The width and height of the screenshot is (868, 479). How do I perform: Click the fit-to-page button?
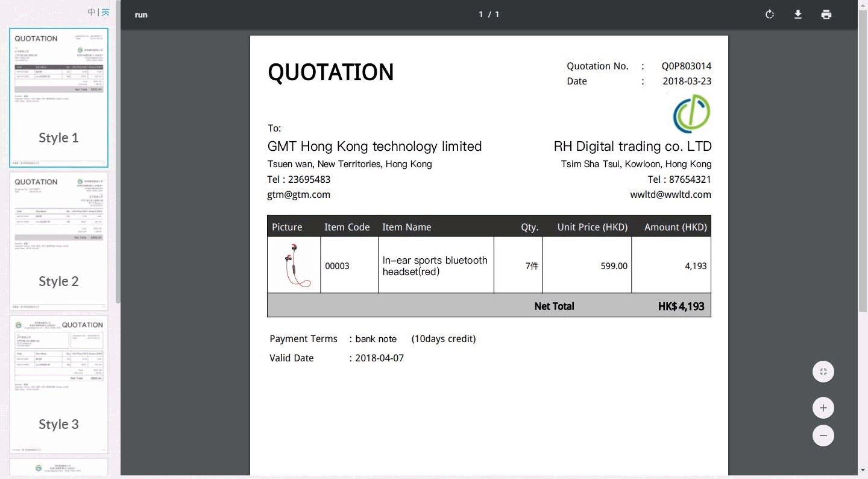(823, 372)
